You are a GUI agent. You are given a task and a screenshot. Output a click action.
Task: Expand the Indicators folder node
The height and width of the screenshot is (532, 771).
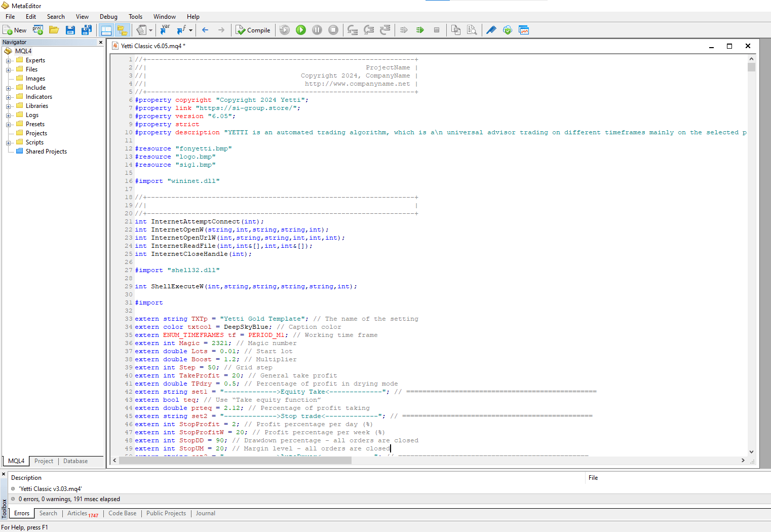tap(9, 97)
